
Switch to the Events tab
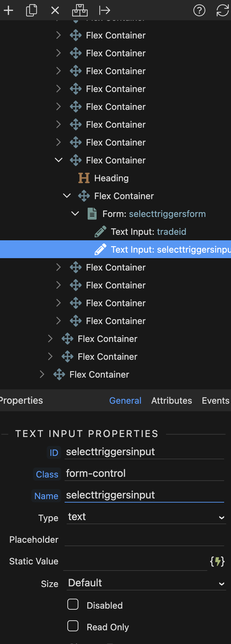[x=216, y=401]
